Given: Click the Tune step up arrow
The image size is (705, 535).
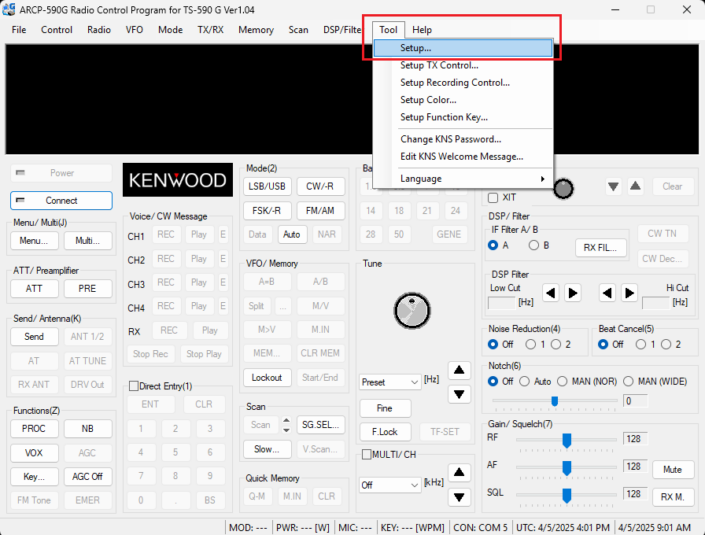Looking at the screenshot, I should tap(459, 370).
